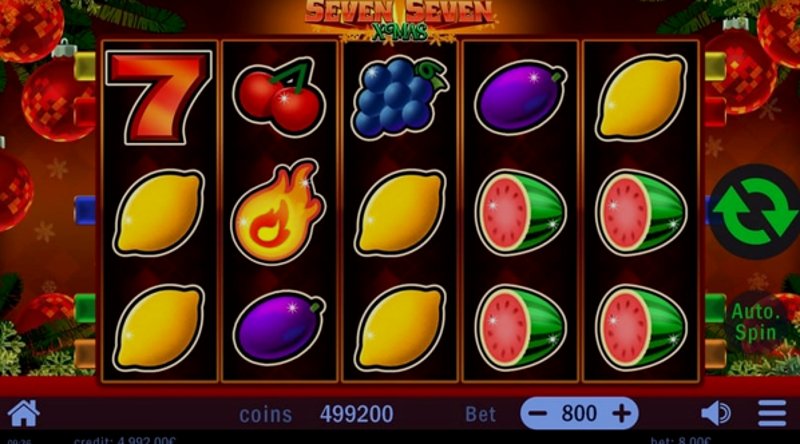The width and height of the screenshot is (800, 444).
Task: Enable Auto Spin
Action: [x=756, y=323]
